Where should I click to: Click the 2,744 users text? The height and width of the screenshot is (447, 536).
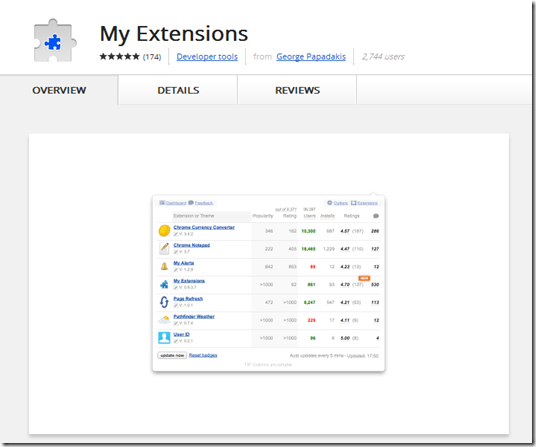tap(383, 57)
